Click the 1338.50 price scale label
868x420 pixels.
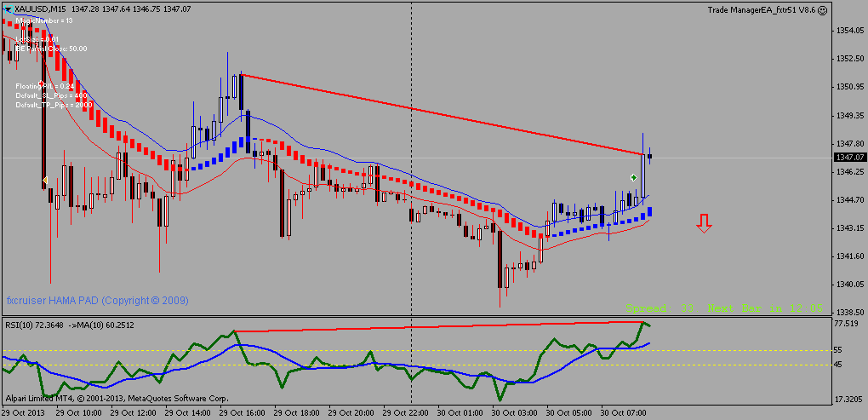(x=850, y=312)
